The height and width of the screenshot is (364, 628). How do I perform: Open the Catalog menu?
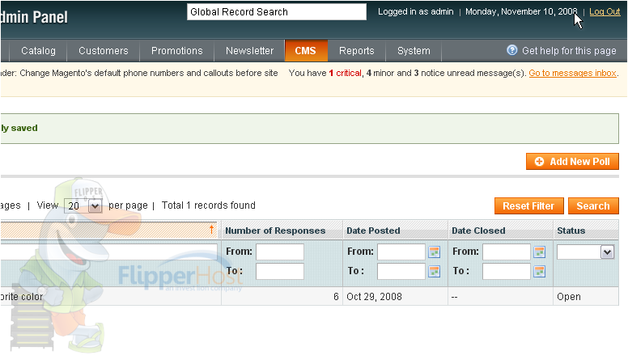click(39, 51)
